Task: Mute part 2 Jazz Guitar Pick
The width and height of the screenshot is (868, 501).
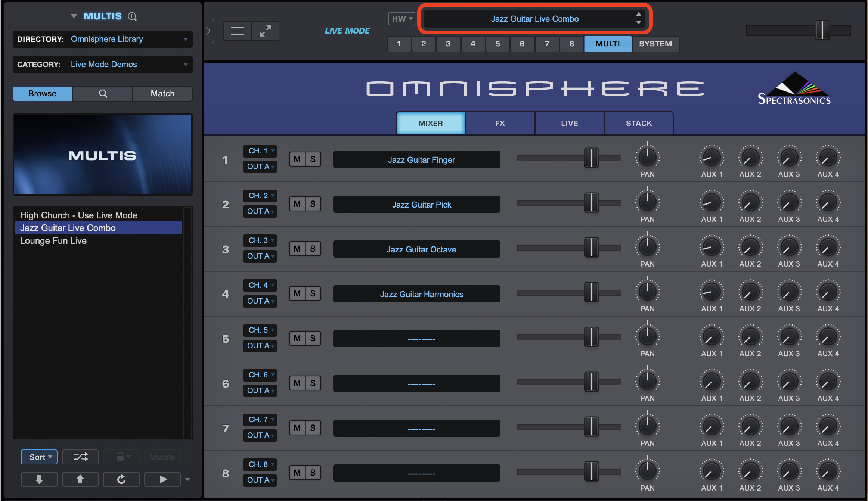Action: tap(297, 204)
